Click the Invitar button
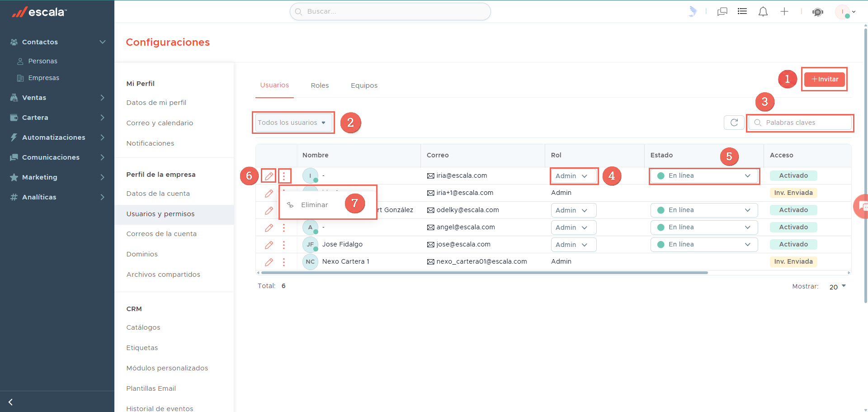The width and height of the screenshot is (868, 412). pyautogui.click(x=825, y=79)
